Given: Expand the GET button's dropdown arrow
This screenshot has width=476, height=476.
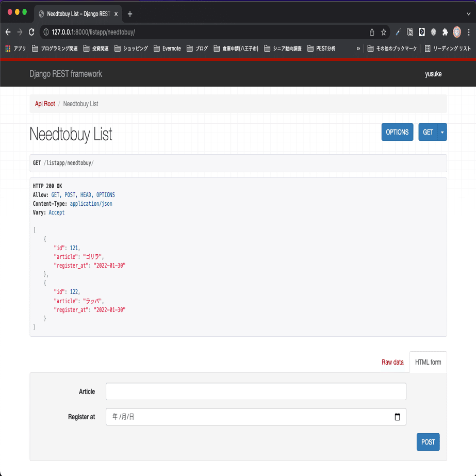Looking at the screenshot, I should click(x=441, y=132).
